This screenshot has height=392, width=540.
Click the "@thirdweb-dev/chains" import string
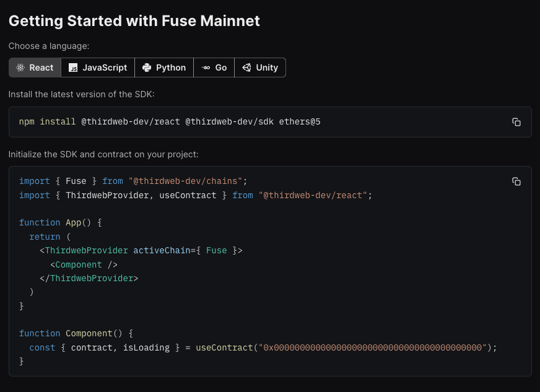click(185, 181)
